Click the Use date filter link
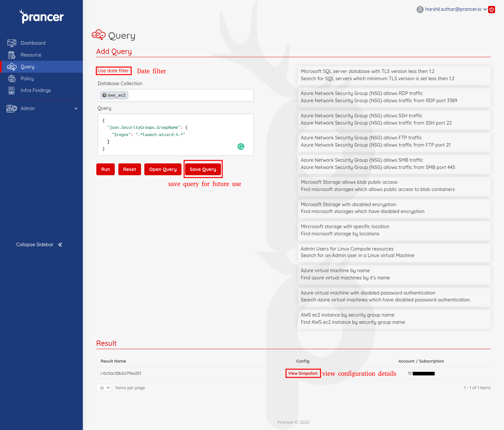The height and width of the screenshot is (430, 504). coord(113,71)
